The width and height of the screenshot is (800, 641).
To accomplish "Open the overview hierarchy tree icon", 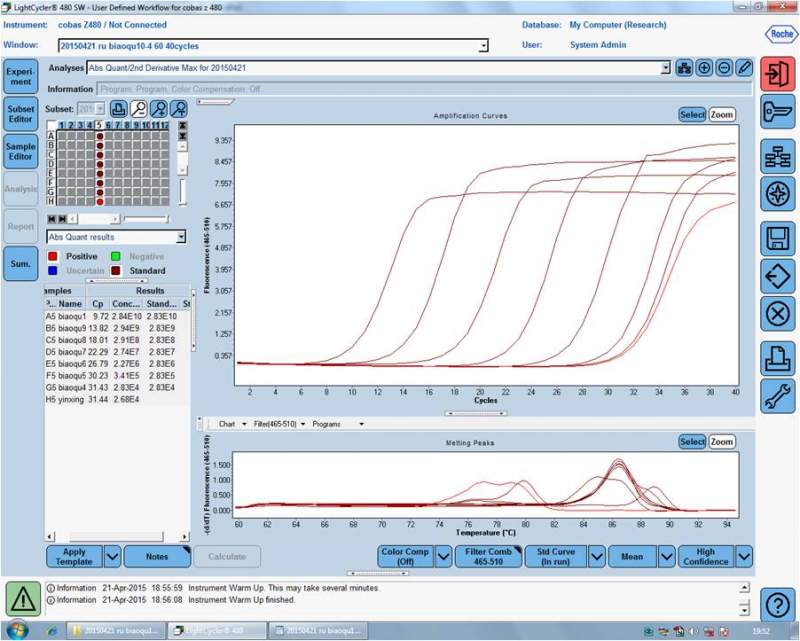I will tap(778, 157).
